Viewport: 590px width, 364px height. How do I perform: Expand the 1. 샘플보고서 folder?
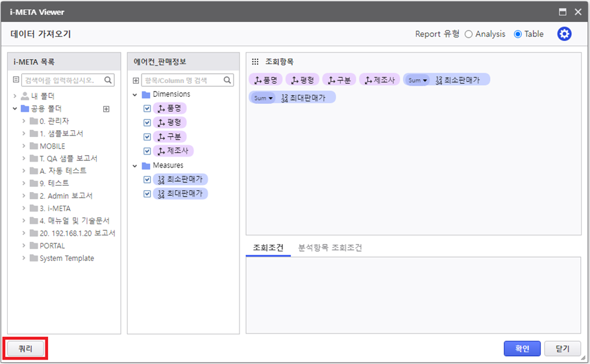24,134
